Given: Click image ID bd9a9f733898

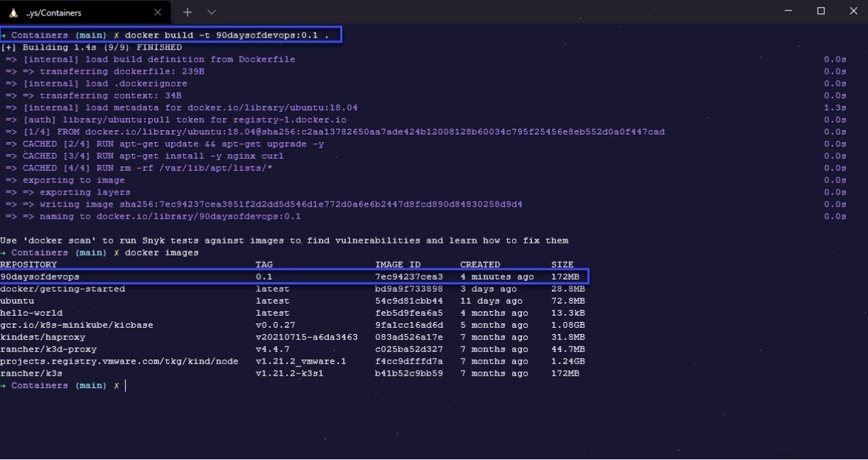Looking at the screenshot, I should coord(409,289).
